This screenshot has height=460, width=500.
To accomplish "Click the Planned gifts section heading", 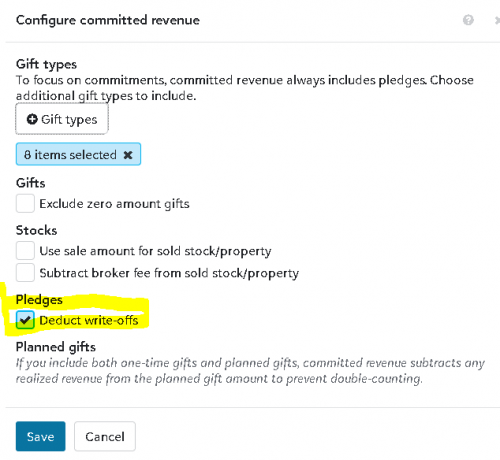I will [56, 347].
